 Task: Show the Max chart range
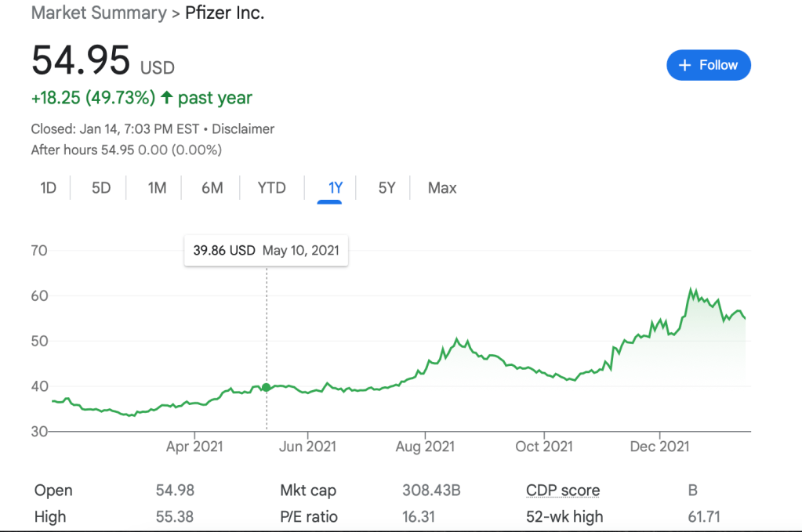(442, 188)
